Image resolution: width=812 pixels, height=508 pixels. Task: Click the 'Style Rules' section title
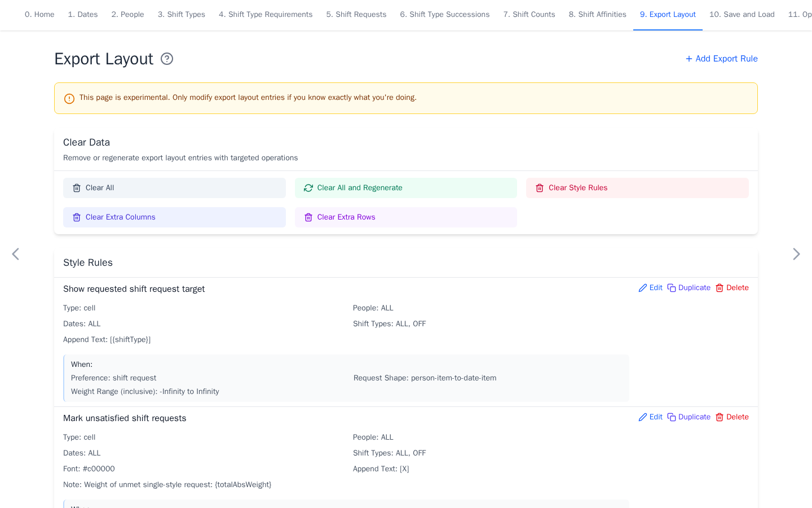88,262
